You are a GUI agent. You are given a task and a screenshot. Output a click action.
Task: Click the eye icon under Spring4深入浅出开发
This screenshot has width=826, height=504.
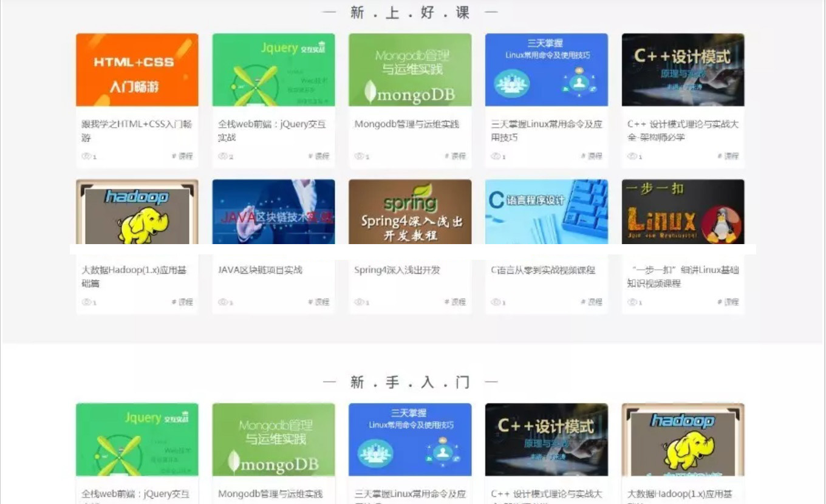[x=359, y=302]
